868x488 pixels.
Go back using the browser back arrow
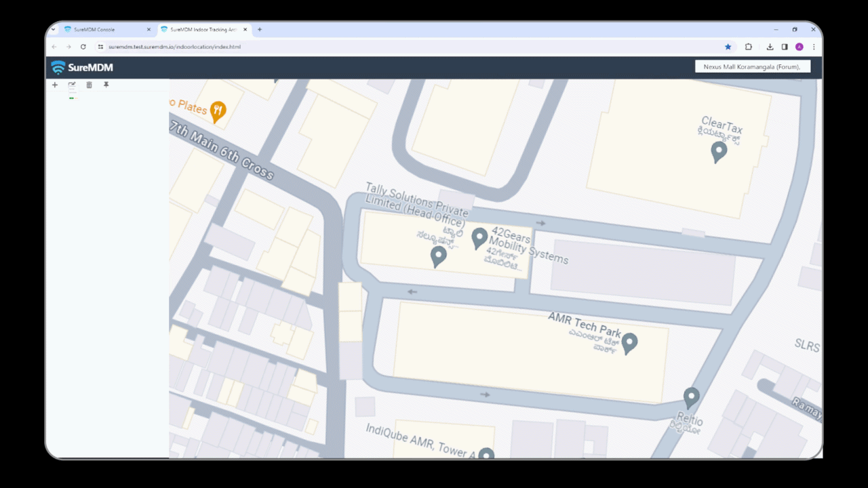(x=54, y=47)
